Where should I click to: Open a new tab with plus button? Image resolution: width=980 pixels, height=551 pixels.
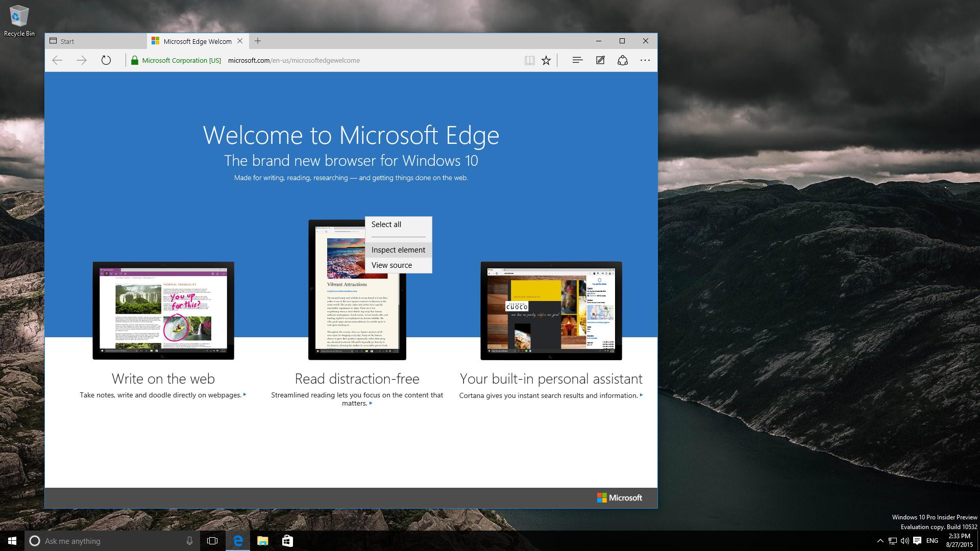coord(258,41)
